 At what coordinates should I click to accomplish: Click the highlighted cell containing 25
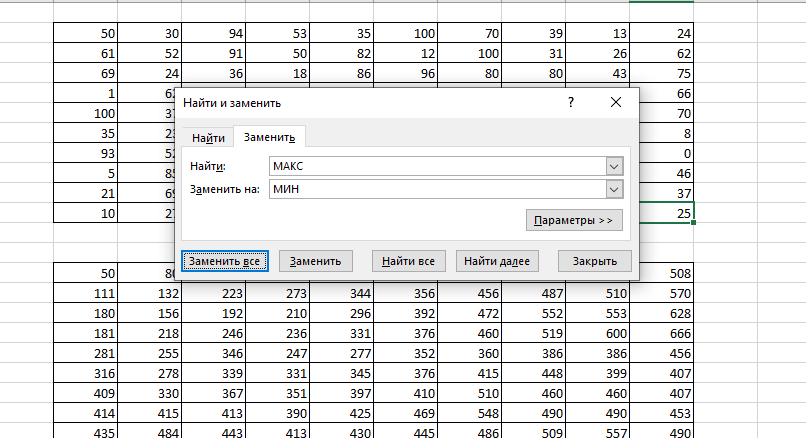click(667, 214)
